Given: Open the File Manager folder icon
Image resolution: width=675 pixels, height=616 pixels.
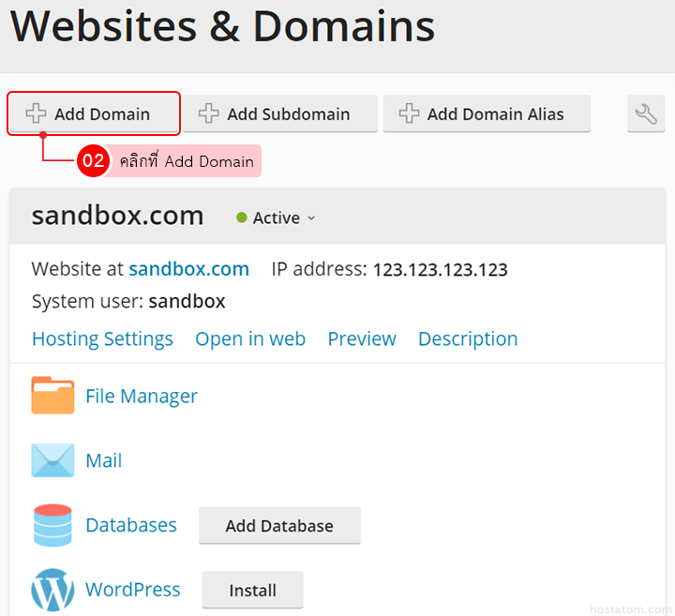Looking at the screenshot, I should [x=52, y=396].
